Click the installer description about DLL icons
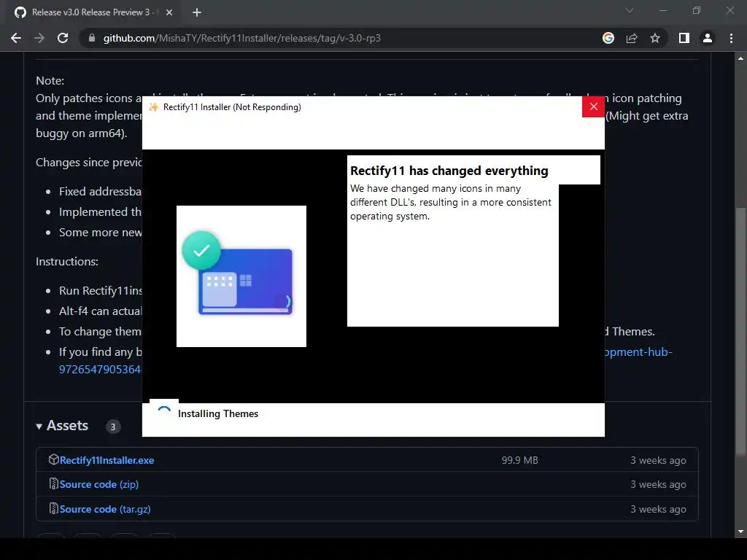747x560 pixels. click(x=451, y=203)
